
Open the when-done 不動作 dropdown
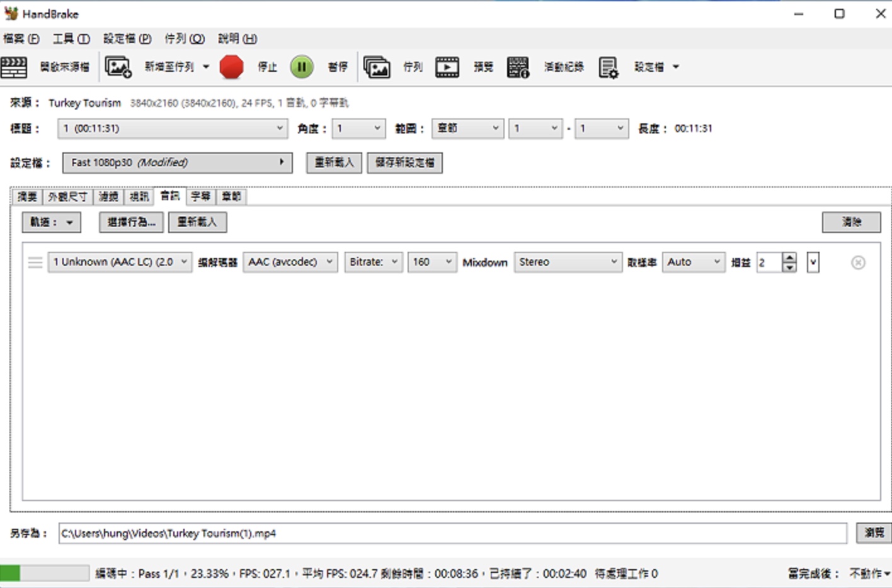tap(869, 574)
